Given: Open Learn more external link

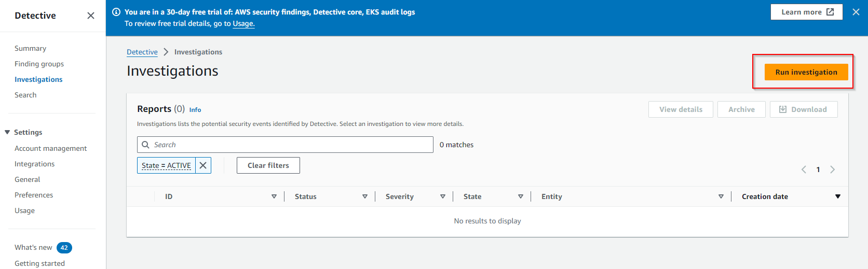Looking at the screenshot, I should (x=806, y=12).
